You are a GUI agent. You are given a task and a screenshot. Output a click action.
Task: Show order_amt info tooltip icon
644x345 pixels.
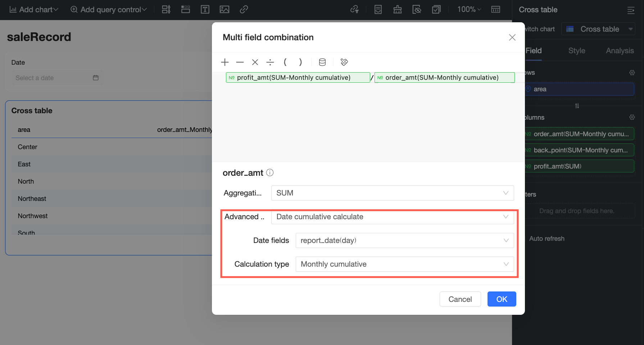pyautogui.click(x=270, y=173)
